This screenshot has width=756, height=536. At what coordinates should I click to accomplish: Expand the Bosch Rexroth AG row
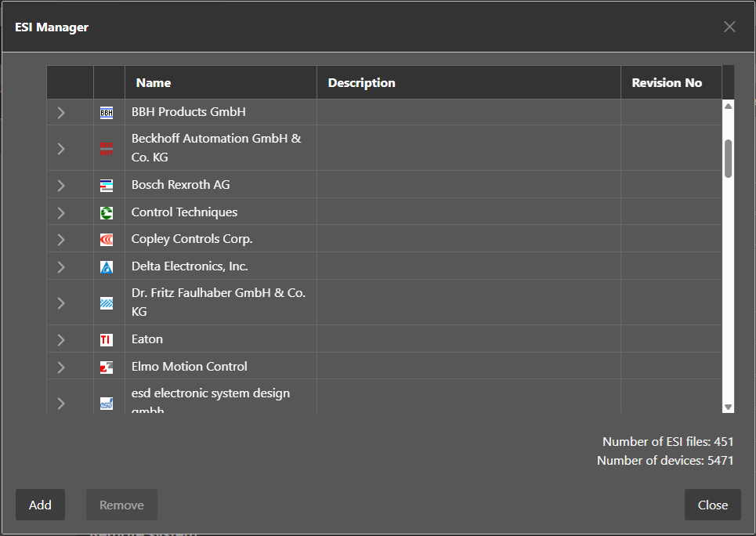tap(61, 185)
